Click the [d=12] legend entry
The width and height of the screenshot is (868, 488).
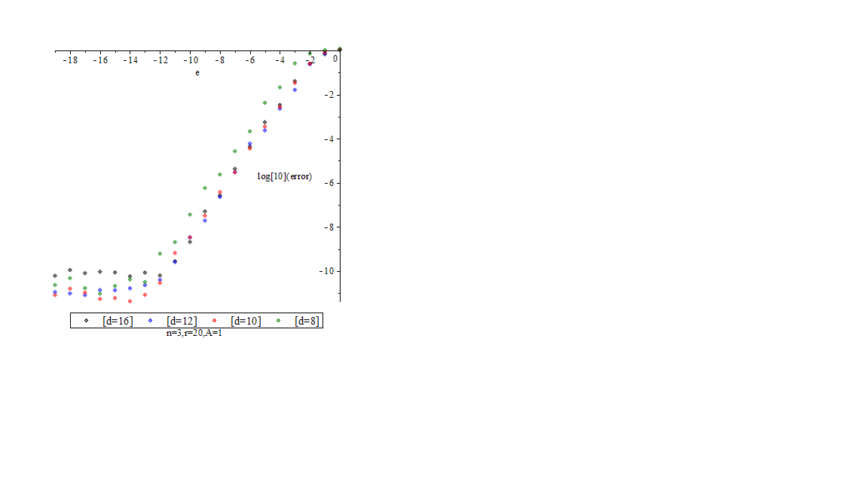[x=182, y=321]
